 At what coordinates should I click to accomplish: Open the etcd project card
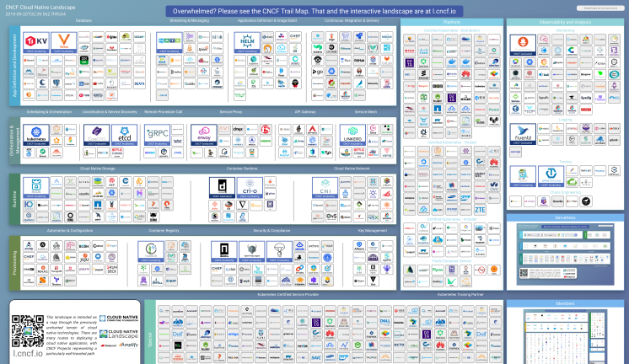(124, 135)
